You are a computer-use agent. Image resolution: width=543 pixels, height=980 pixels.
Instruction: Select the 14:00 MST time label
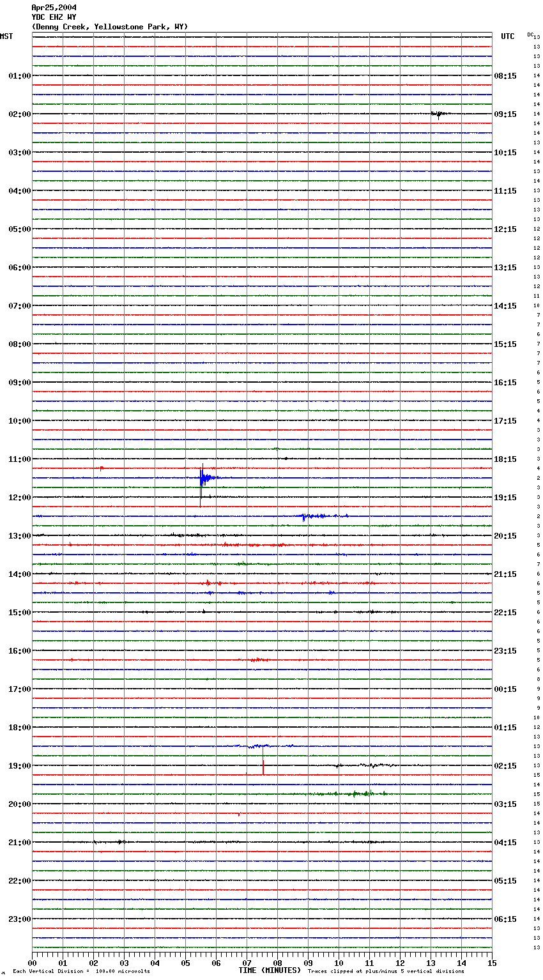[x=20, y=574]
